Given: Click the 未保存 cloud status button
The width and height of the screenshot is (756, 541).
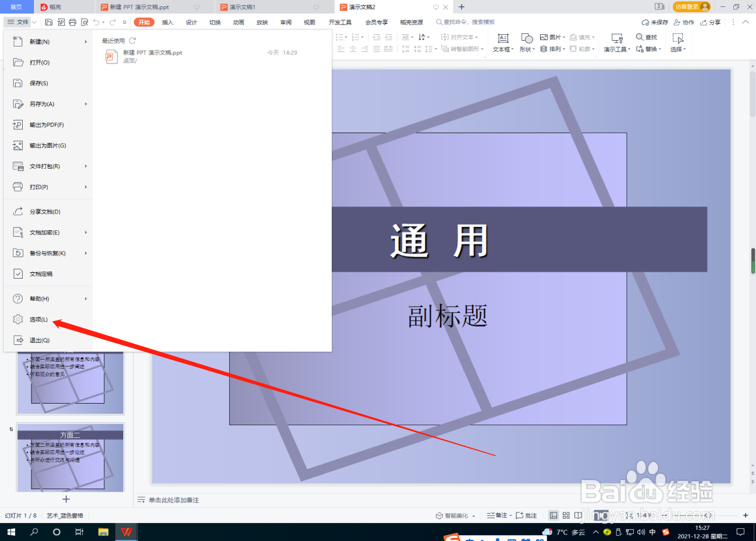Looking at the screenshot, I should pos(655,22).
